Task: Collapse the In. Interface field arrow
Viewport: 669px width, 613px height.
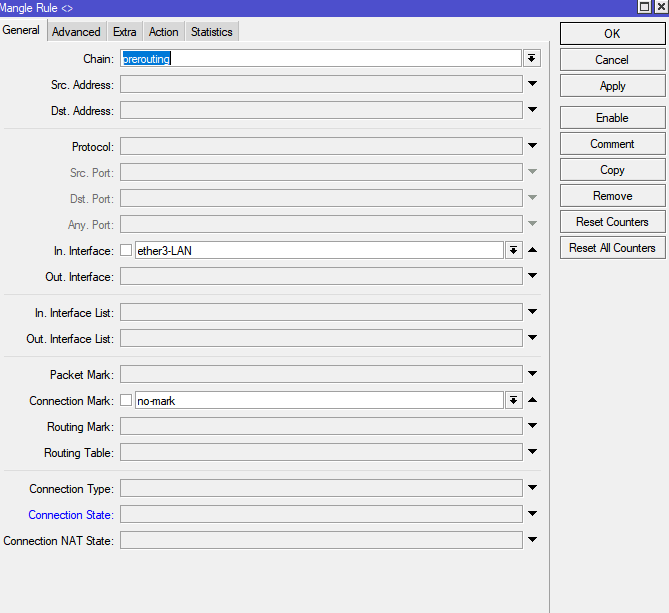Action: point(532,251)
